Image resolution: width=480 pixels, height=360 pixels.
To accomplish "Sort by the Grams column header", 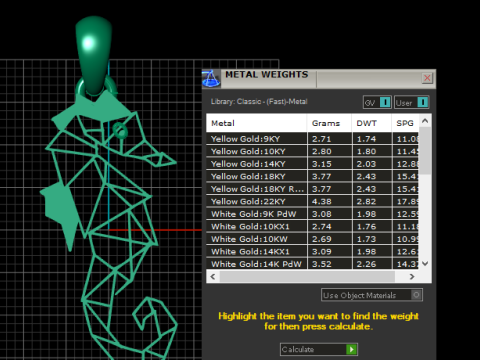I will (329, 123).
